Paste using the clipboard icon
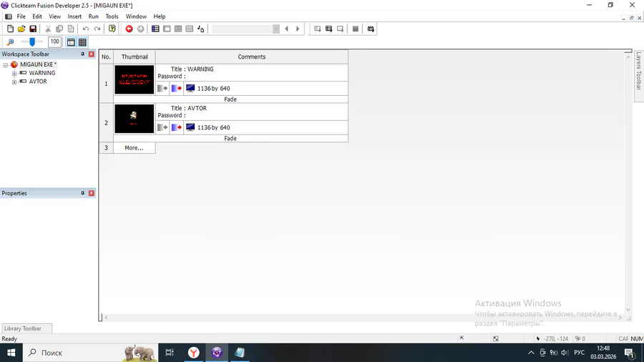Viewport: 644px width, 362px height. (x=71, y=29)
